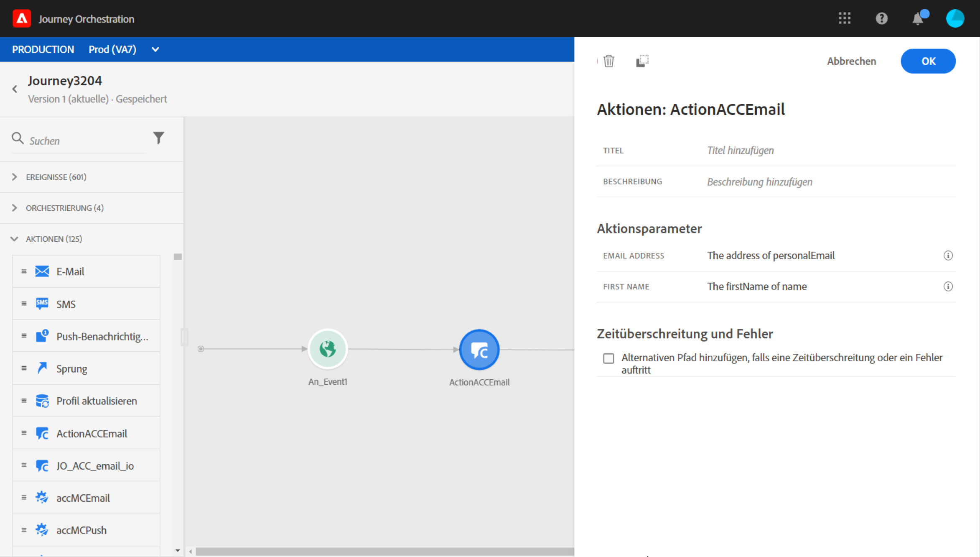Show info for Email Address parameter
980x557 pixels.
(948, 256)
